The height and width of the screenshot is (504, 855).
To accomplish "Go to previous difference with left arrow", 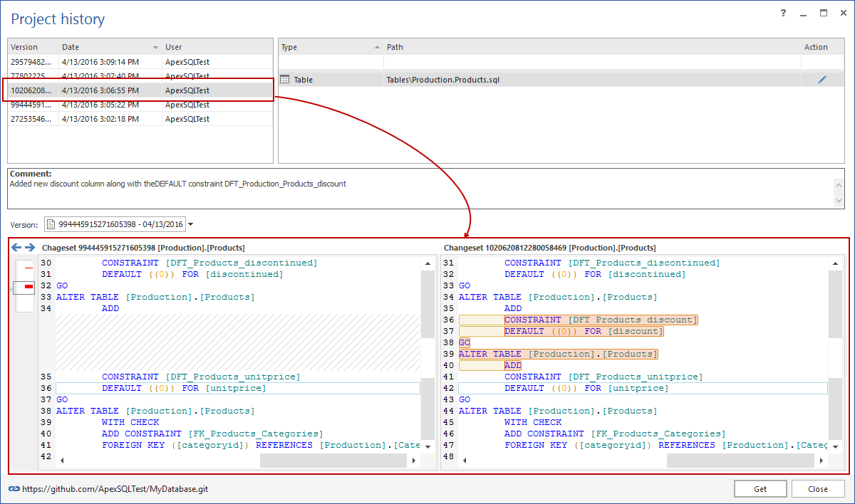I will coord(16,248).
